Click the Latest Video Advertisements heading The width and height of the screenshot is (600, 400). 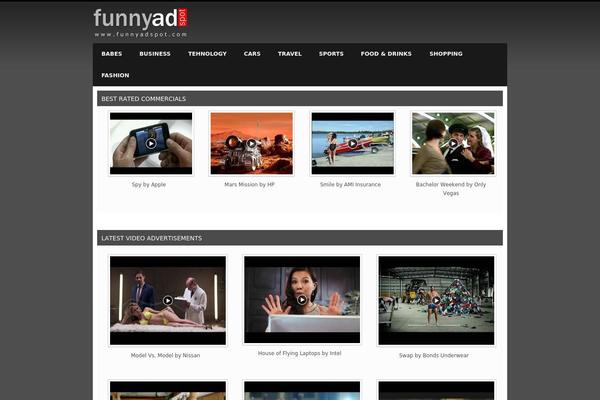(152, 238)
